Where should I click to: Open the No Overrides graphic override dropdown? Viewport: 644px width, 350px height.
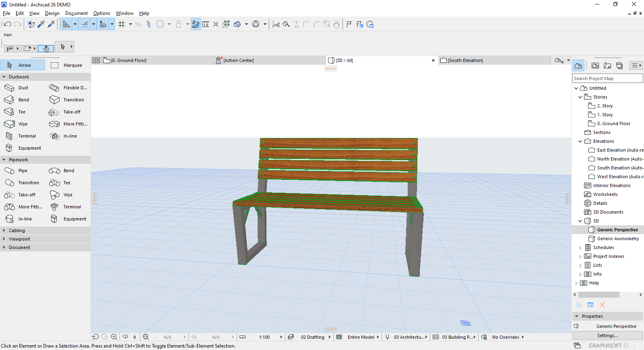[503, 337]
